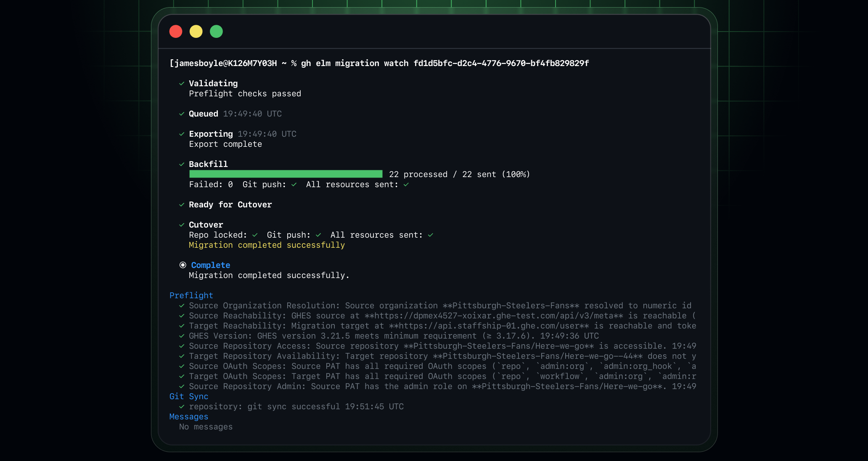Click the checkmark beside Ready for Cutover
This screenshot has width=868, height=461.
pos(182,205)
